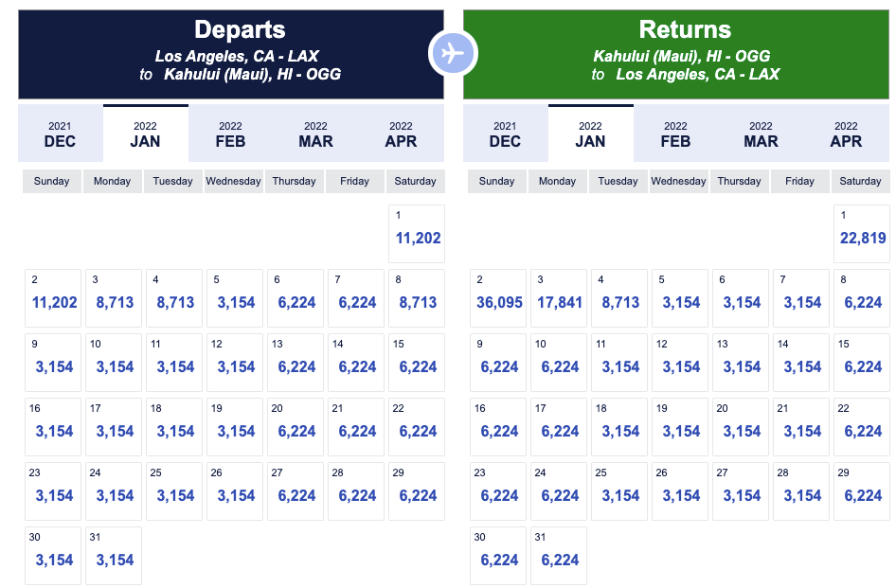Screen dimensions: 896x588
Task: Choose the APR 2022 tab under Departs
Action: [x=401, y=134]
